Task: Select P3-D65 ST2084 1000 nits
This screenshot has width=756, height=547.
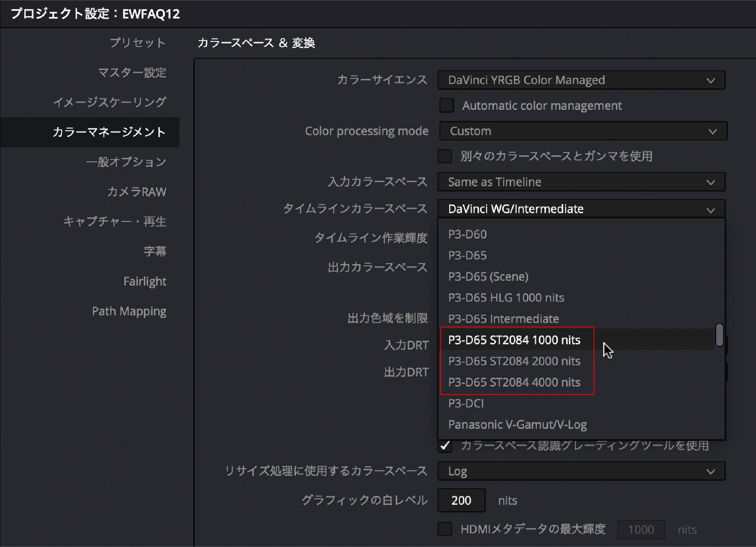Action: [x=576, y=340]
